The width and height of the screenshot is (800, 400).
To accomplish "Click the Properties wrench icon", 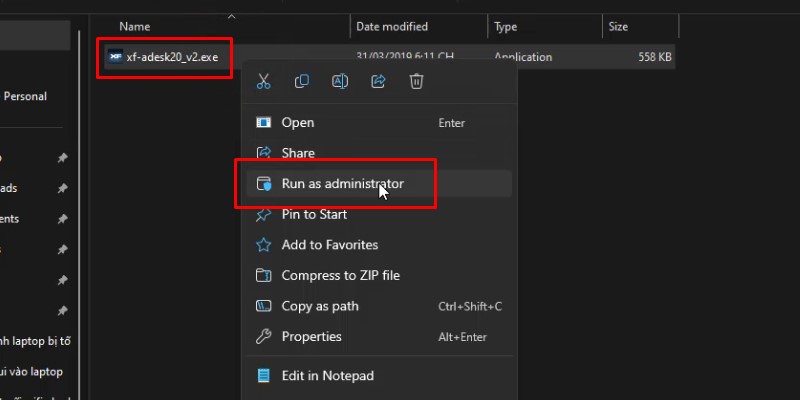I will click(264, 337).
